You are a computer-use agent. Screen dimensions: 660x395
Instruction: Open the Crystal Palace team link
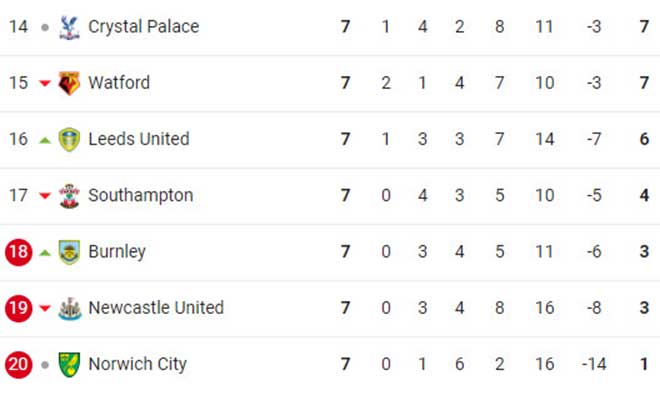tap(144, 27)
